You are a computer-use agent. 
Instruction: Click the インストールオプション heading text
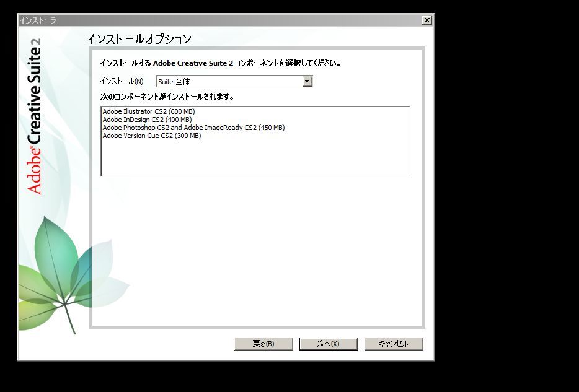pyautogui.click(x=138, y=38)
